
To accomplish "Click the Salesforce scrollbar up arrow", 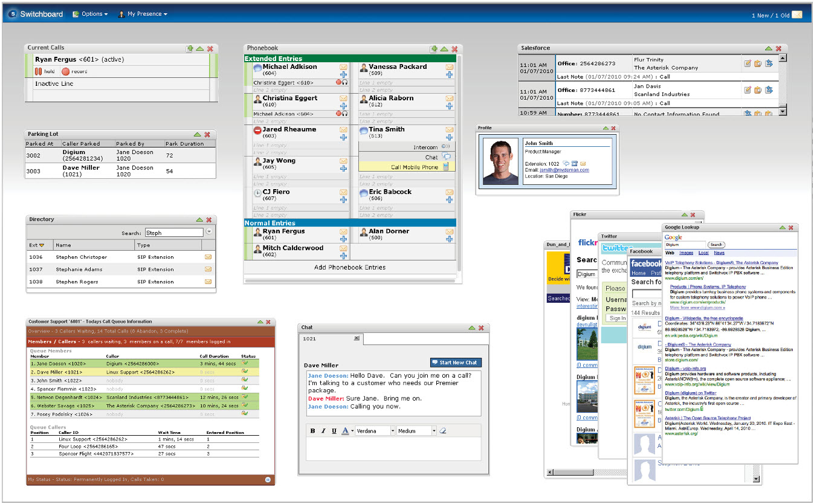I will (783, 58).
